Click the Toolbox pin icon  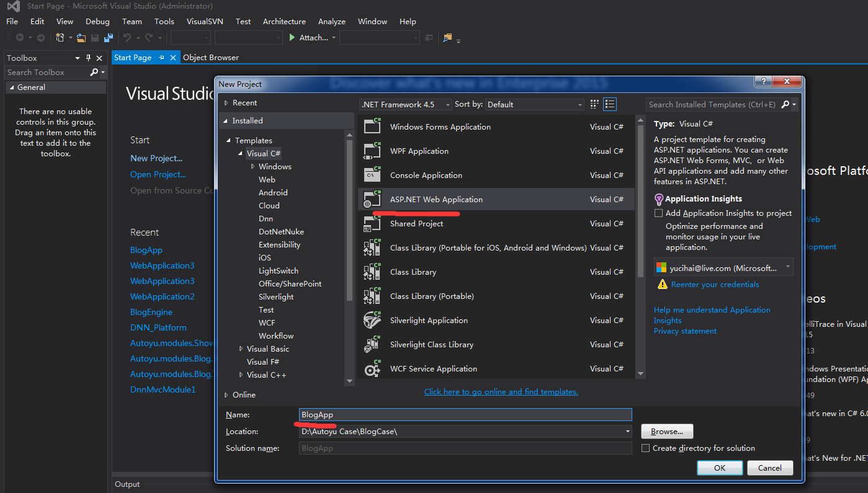point(88,58)
